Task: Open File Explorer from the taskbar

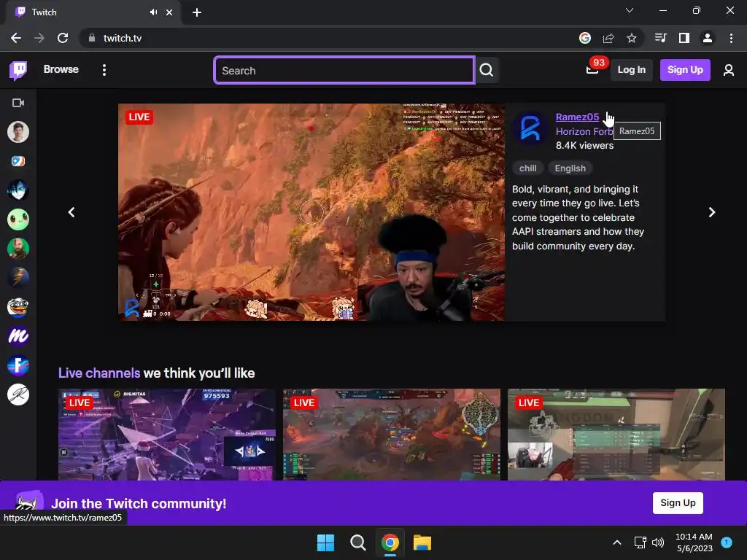Action: (x=422, y=542)
